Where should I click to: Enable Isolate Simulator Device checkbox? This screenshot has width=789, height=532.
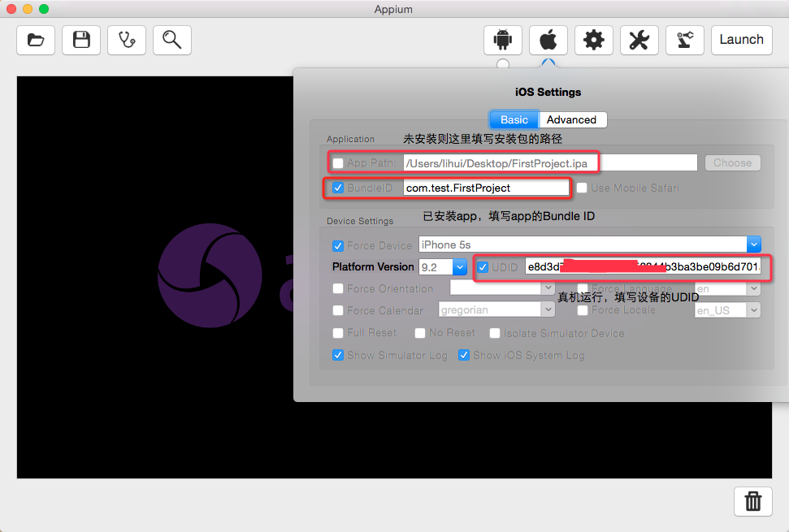pos(495,333)
